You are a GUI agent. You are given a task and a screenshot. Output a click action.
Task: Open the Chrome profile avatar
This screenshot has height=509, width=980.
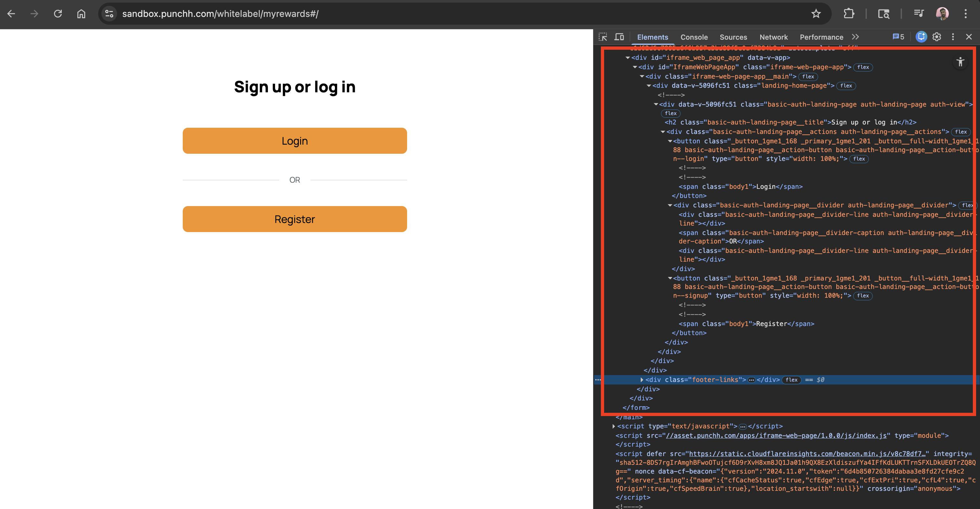(942, 14)
